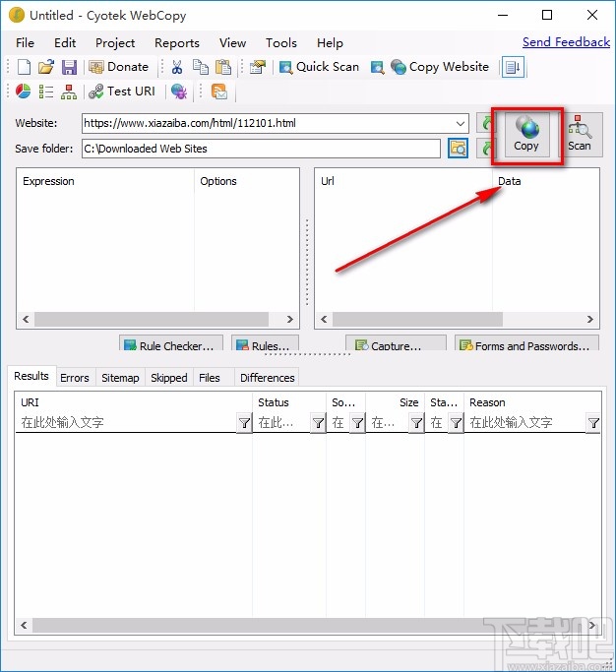Open the Reports menu

(x=177, y=43)
